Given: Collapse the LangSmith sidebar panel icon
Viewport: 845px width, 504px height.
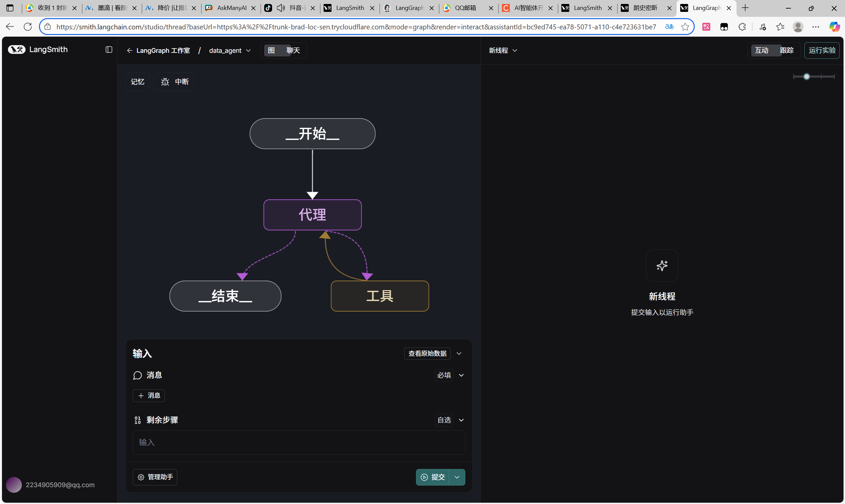Looking at the screenshot, I should (109, 50).
